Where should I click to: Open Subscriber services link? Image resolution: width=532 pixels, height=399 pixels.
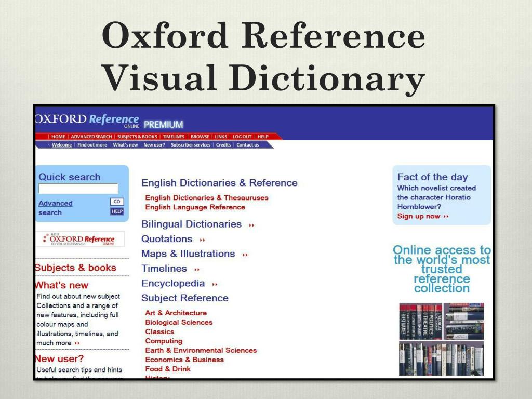click(x=190, y=145)
